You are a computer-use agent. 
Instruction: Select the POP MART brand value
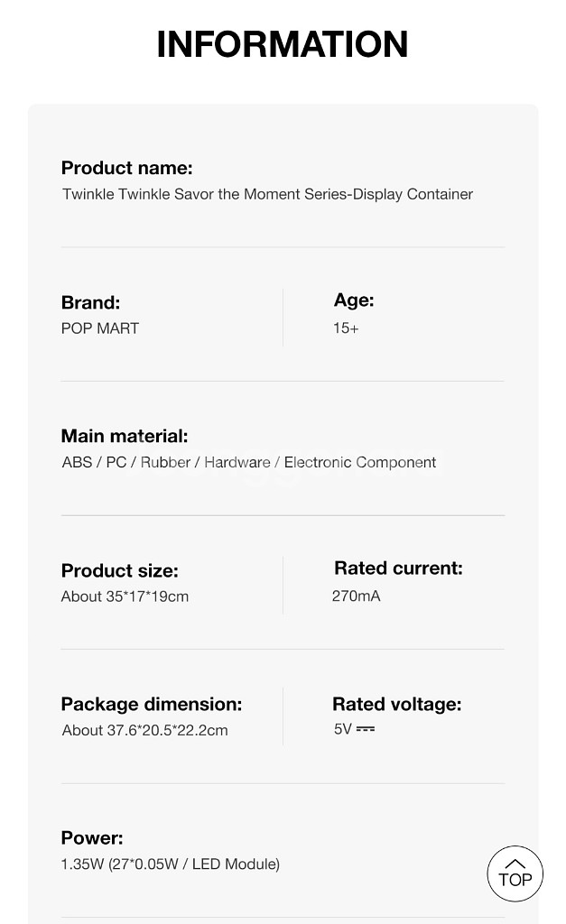pos(100,328)
